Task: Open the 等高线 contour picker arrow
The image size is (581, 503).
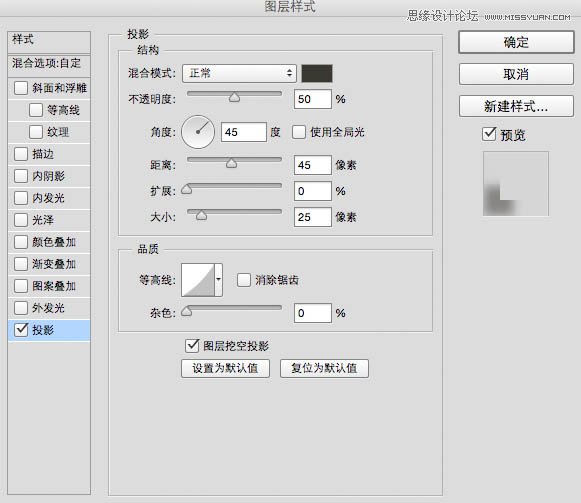Action: click(219, 280)
